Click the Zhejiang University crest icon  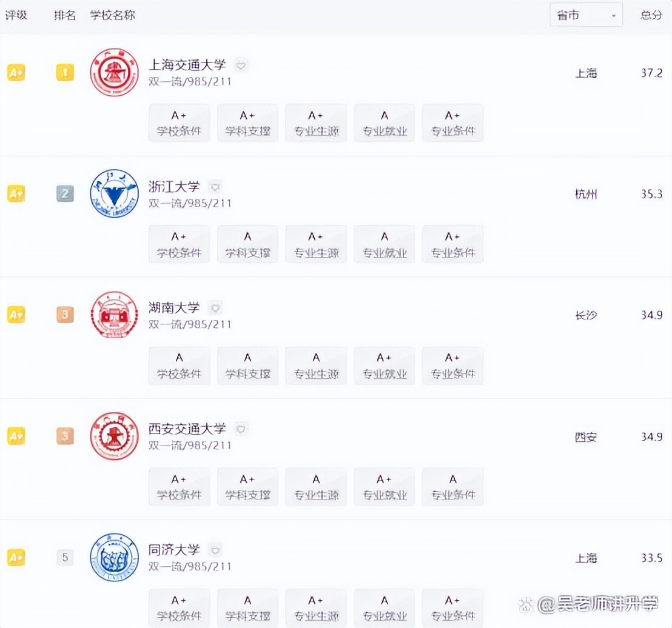[113, 194]
